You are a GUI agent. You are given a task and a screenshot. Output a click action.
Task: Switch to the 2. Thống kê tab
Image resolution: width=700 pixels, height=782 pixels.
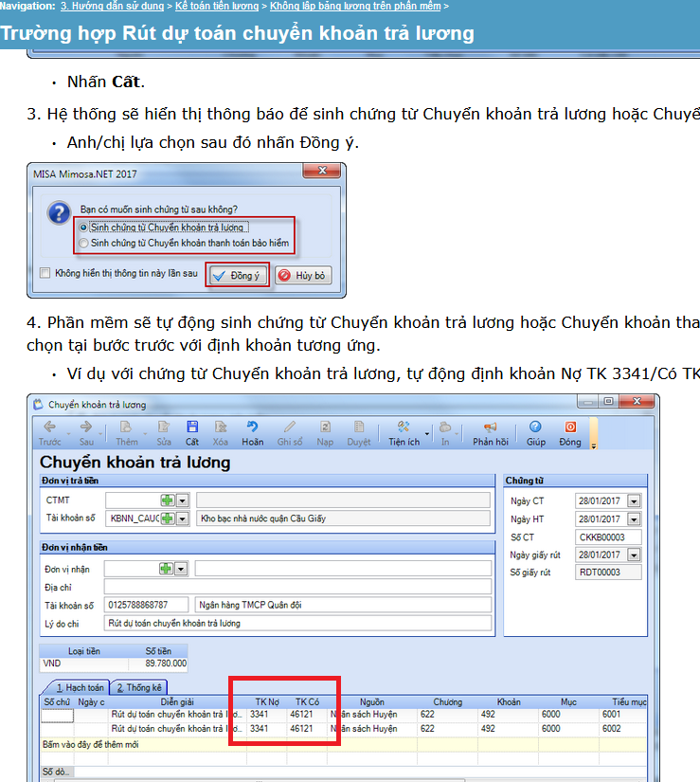coord(139,688)
